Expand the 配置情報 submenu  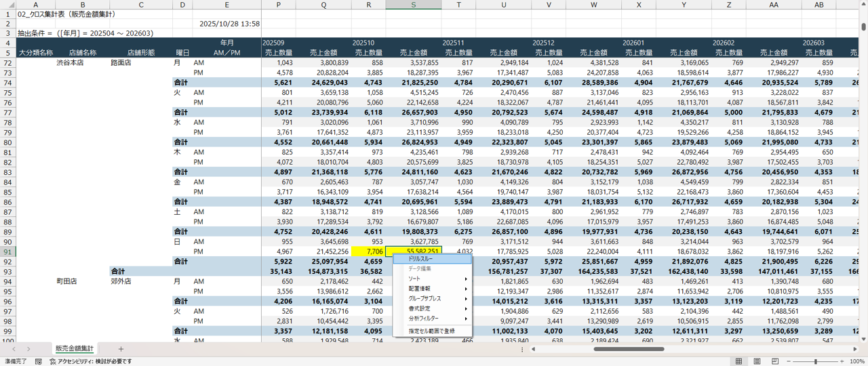point(419,289)
